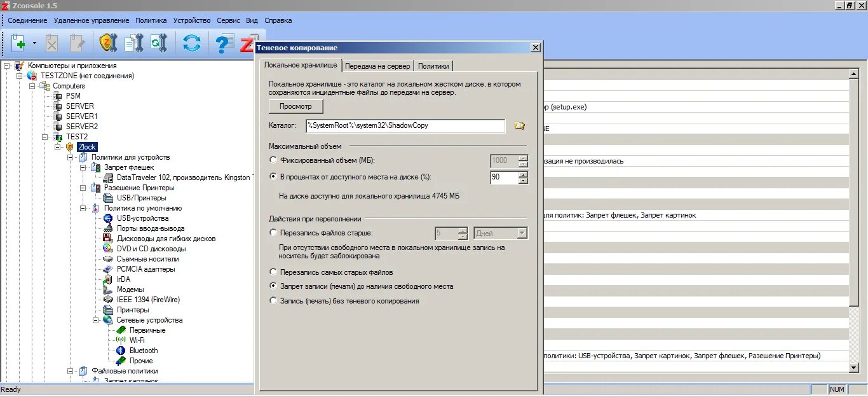Click the percentage value field showing 90

click(505, 178)
